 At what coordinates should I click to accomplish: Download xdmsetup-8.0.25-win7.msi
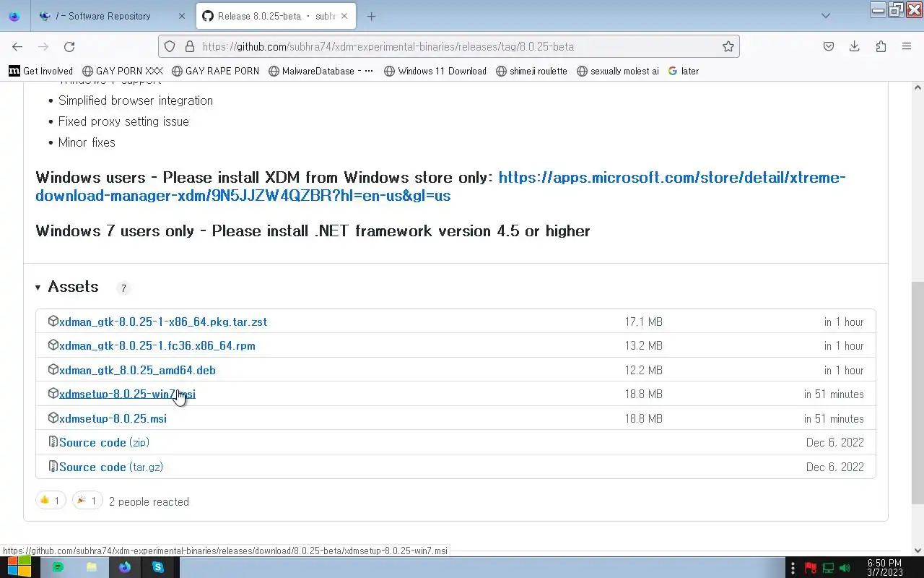[127, 394]
